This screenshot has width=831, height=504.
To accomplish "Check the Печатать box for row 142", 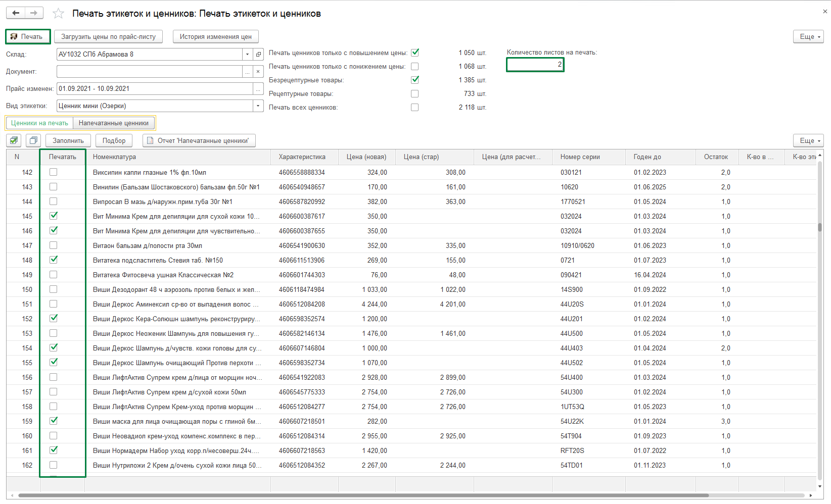I will click(x=54, y=172).
